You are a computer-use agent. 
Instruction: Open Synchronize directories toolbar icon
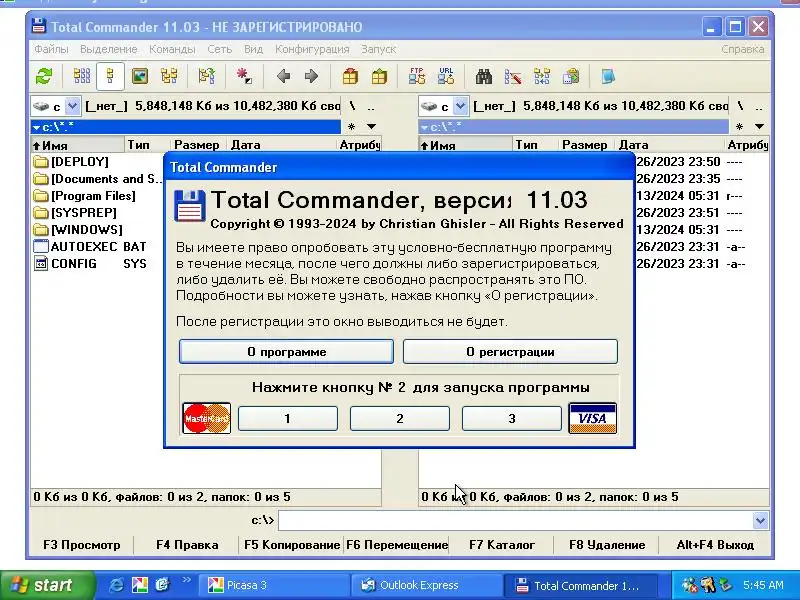click(x=542, y=77)
